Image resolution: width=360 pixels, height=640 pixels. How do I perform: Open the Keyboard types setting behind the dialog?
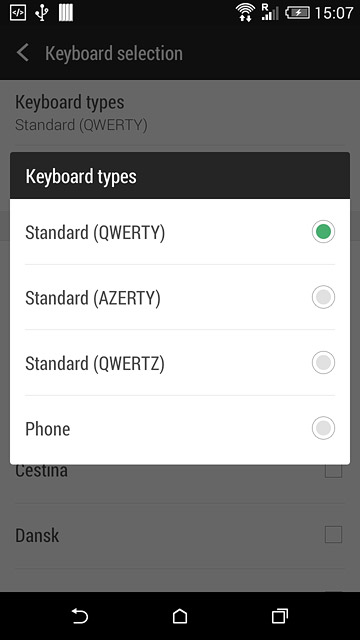click(x=180, y=113)
